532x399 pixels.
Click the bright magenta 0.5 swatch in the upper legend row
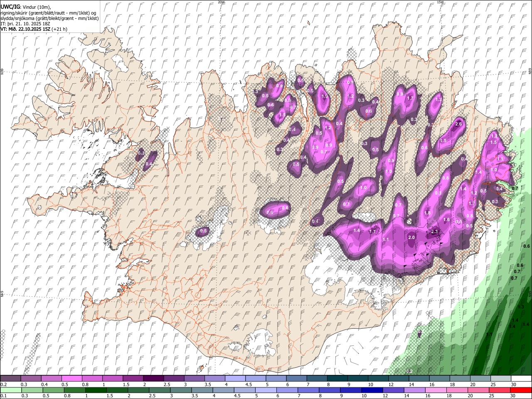tap(71, 379)
